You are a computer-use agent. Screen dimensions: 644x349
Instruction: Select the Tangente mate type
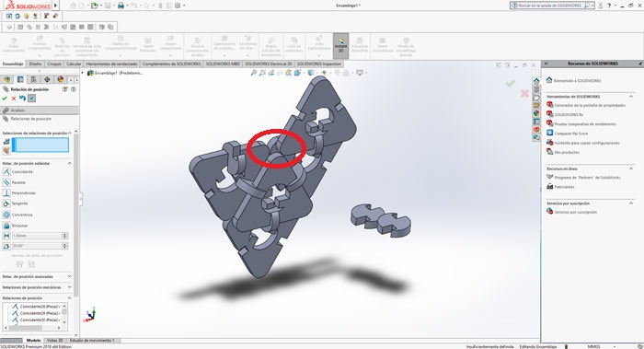pyautogui.click(x=6, y=204)
